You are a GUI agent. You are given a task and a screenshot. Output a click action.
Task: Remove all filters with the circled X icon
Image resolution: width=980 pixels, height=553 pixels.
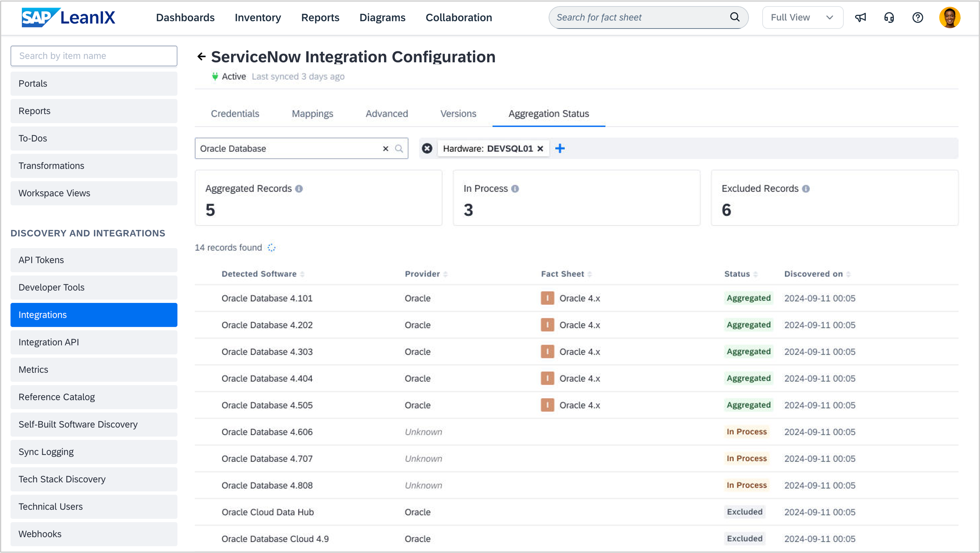pyautogui.click(x=427, y=148)
